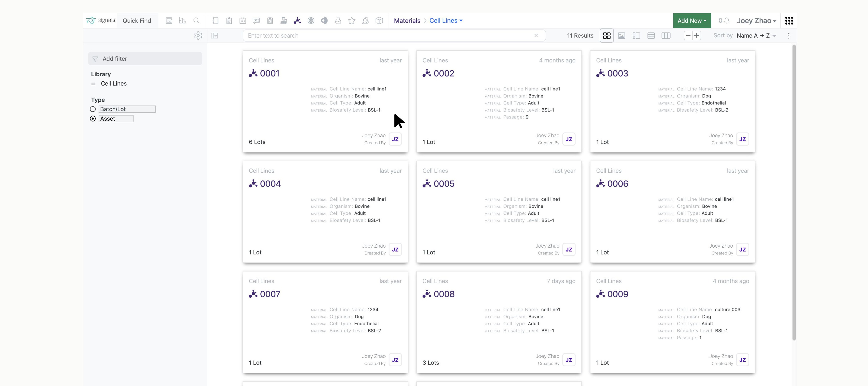This screenshot has width=868, height=386.
Task: Select the Asset radio button
Action: tap(93, 119)
